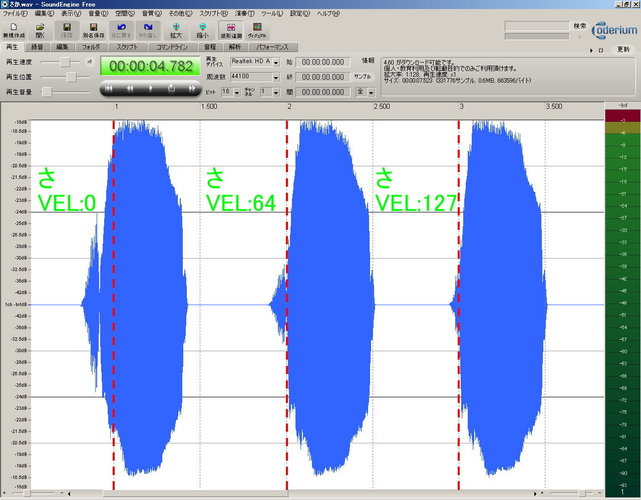
Task: Click the rewind playback button
Action: pyautogui.click(x=130, y=88)
